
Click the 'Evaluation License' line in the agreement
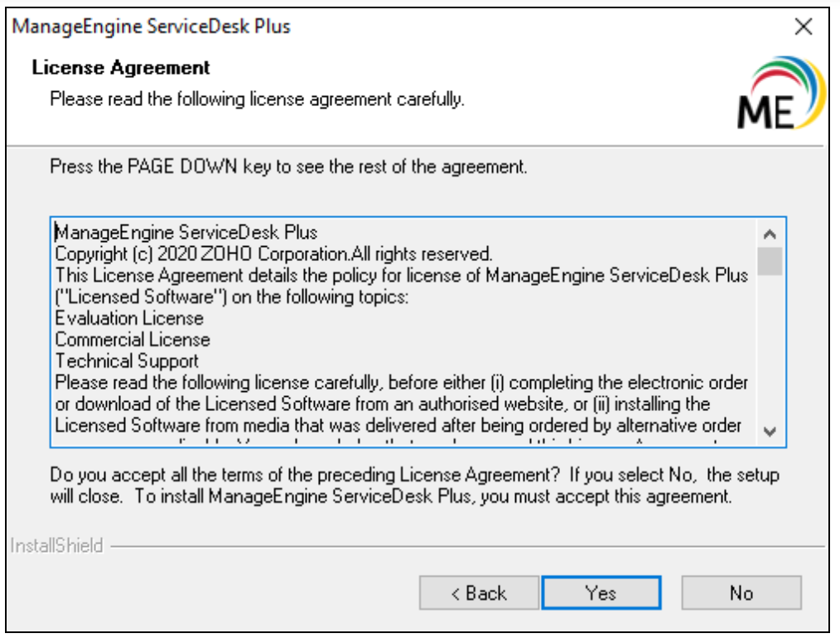129,318
